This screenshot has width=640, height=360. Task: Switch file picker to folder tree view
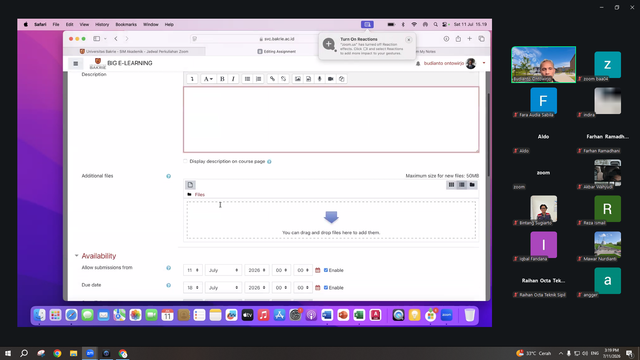(472, 185)
